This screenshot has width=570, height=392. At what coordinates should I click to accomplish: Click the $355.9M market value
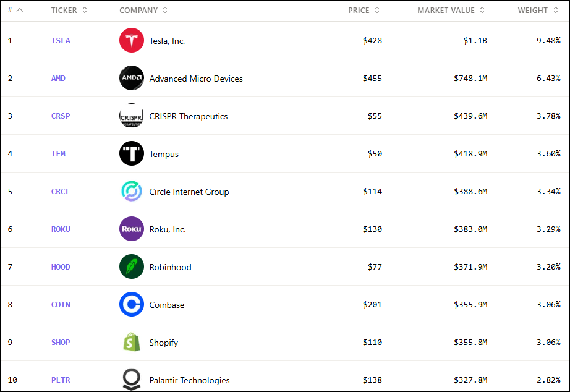click(x=470, y=305)
